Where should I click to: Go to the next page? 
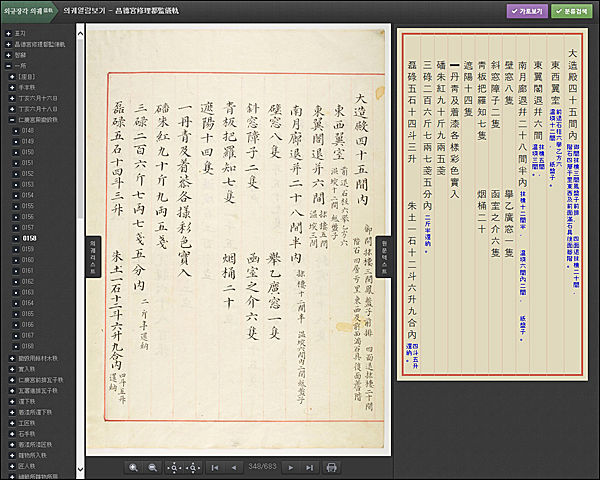[291, 467]
